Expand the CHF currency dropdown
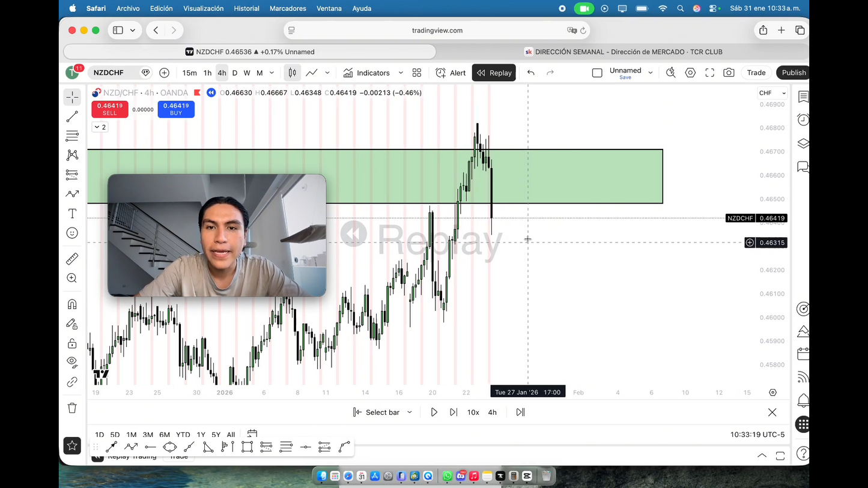The width and height of the screenshot is (868, 488). tap(771, 92)
